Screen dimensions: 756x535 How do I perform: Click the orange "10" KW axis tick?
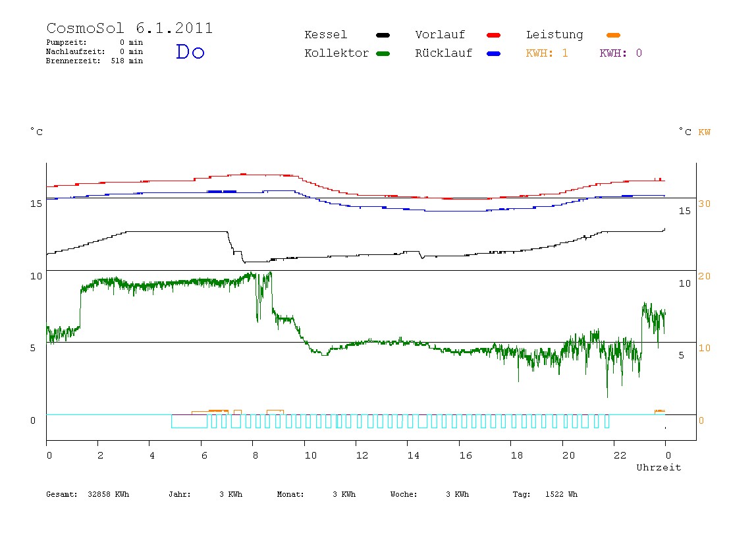click(705, 348)
